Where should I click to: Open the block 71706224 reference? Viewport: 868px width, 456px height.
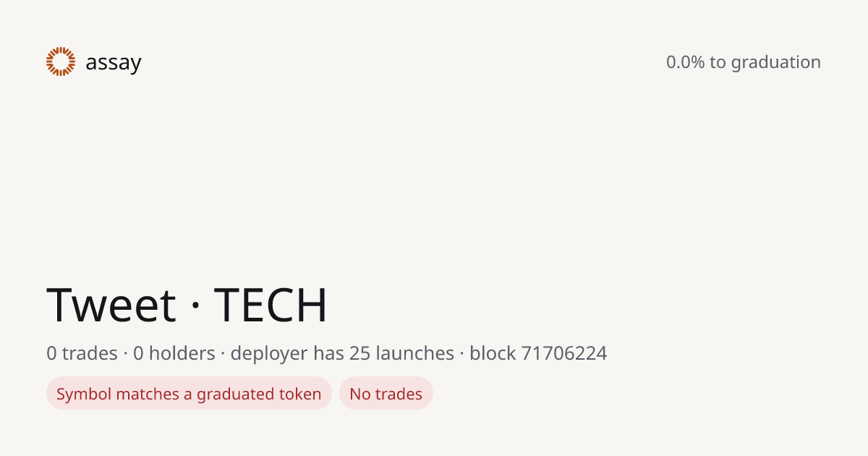(538, 353)
